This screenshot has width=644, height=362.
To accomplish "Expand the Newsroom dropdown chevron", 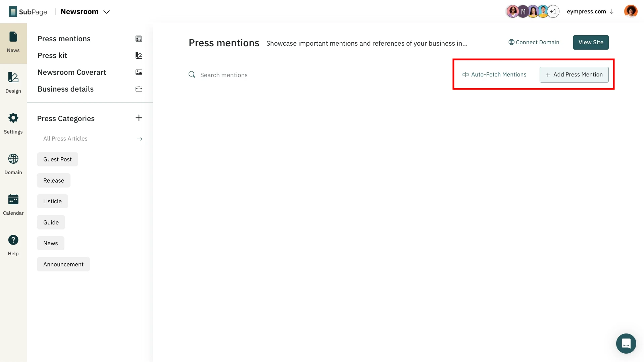I will pos(106,12).
